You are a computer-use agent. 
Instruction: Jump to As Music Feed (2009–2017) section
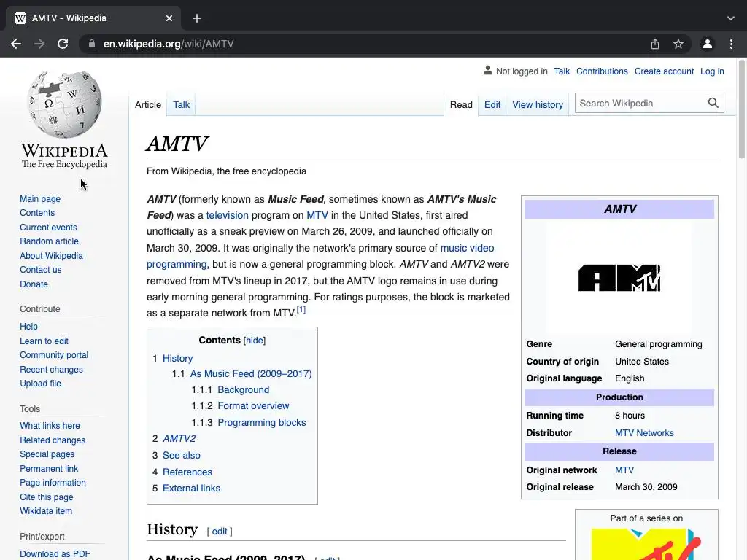pos(251,374)
